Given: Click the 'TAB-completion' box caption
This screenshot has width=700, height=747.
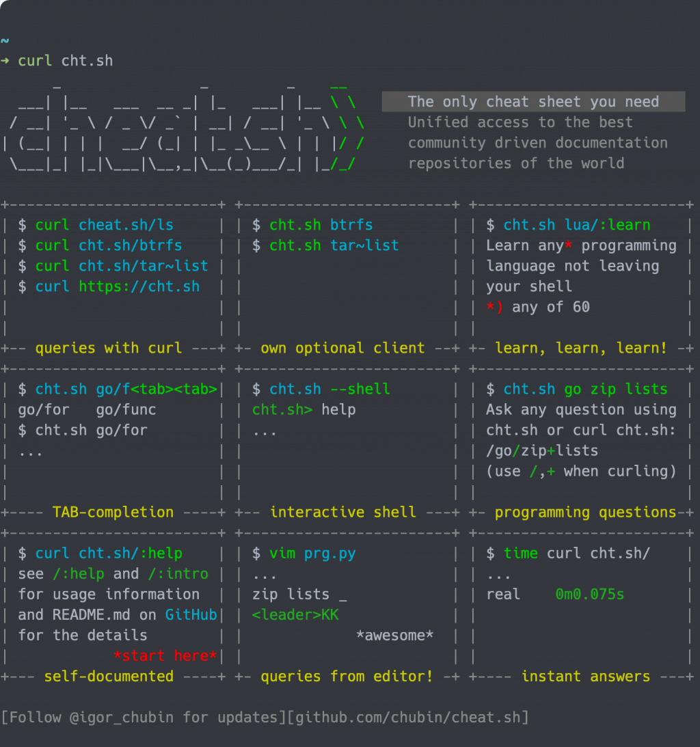Looking at the screenshot, I should coord(113,512).
